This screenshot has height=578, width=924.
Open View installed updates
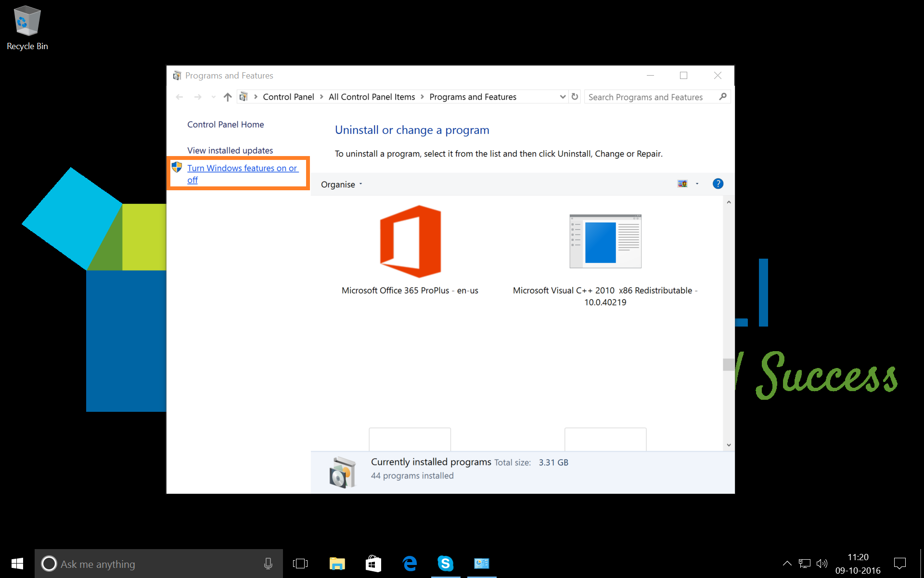pyautogui.click(x=230, y=150)
